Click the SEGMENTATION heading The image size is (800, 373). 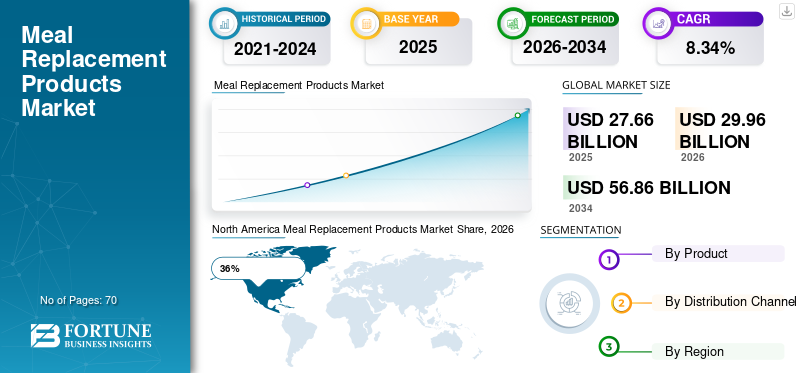tap(581, 230)
